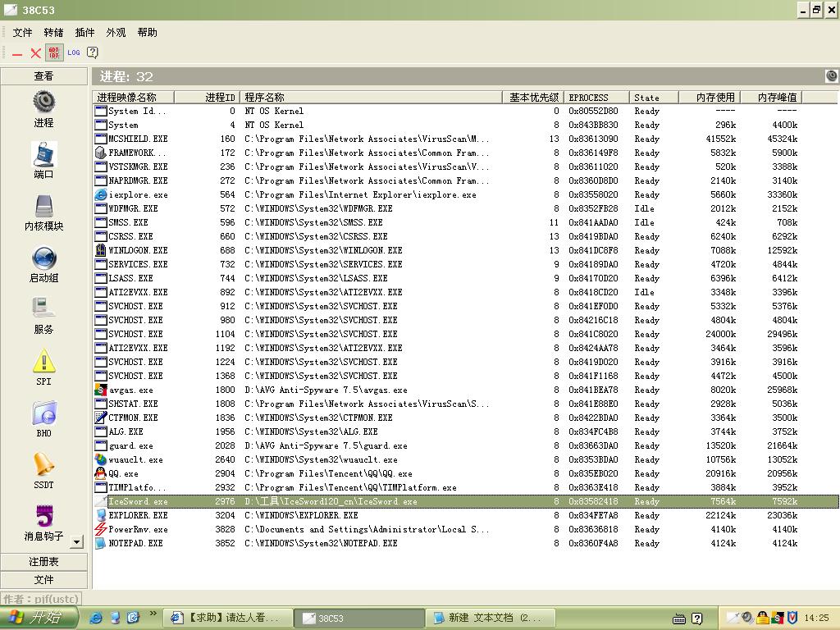840x630 pixels.
Task: Open the 端口 (Ports) view icon
Action: coord(43,154)
